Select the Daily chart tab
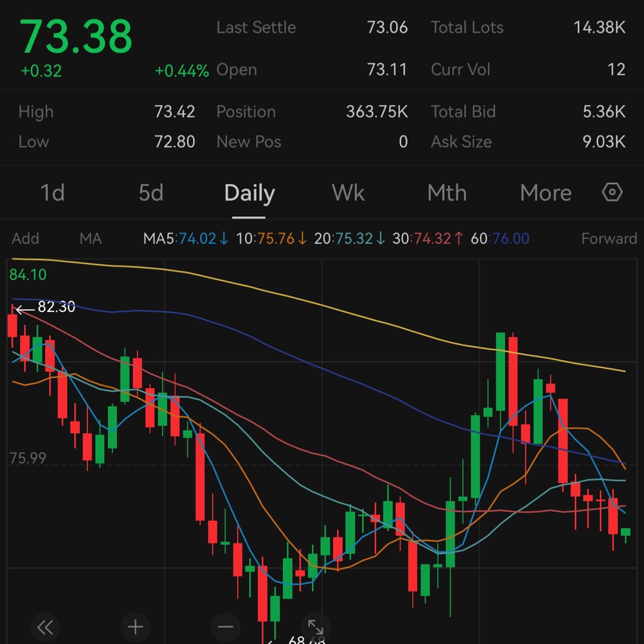Viewport: 644px width, 644px height. pyautogui.click(x=249, y=193)
